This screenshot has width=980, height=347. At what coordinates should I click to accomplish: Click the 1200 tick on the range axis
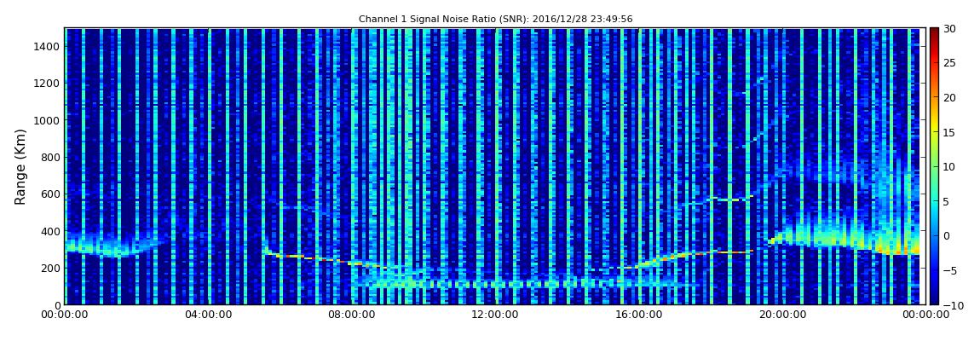[x=47, y=84]
